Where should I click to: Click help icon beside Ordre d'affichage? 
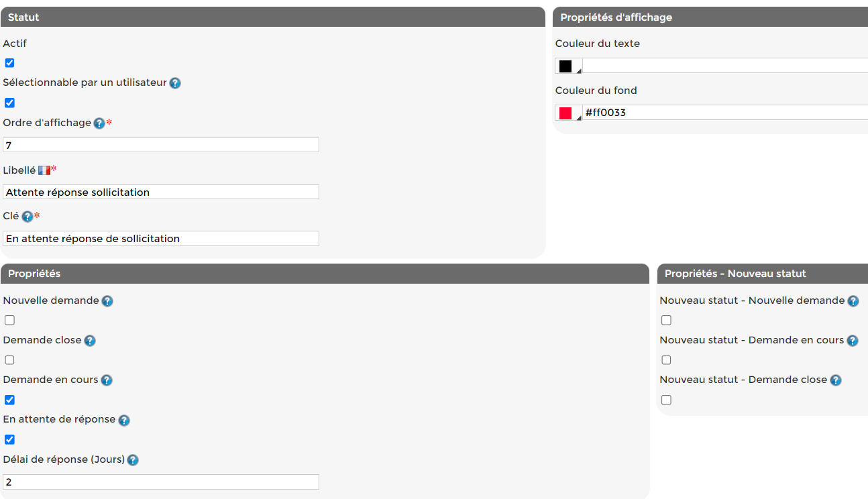tap(99, 123)
